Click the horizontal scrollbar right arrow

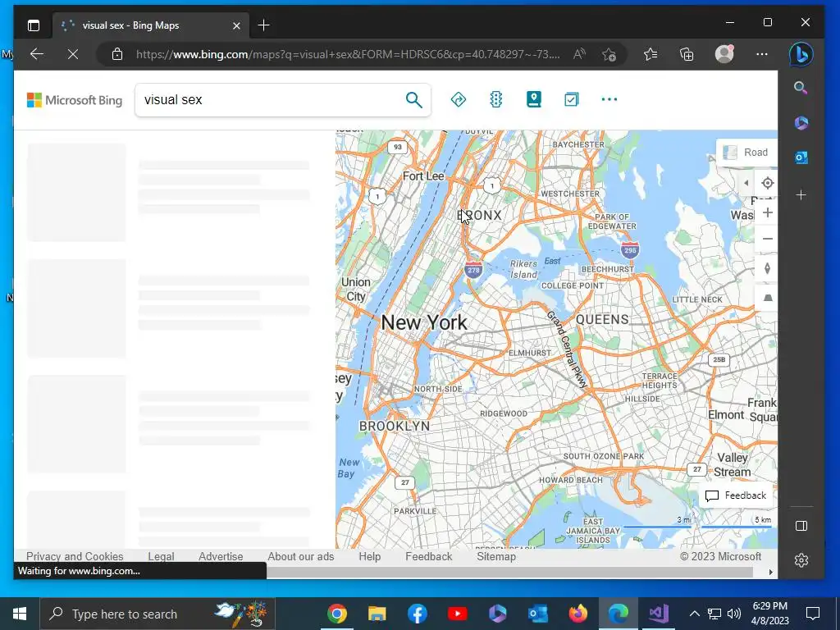(x=771, y=572)
